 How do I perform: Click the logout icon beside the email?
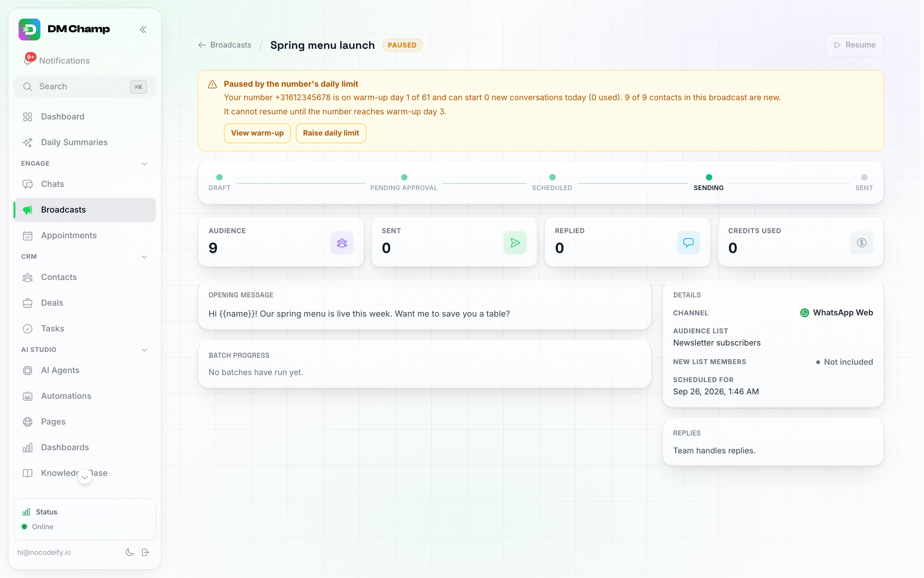point(145,552)
